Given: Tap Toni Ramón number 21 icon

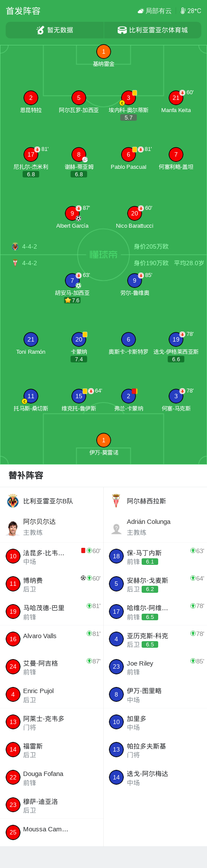Looking at the screenshot, I should 31,339.
